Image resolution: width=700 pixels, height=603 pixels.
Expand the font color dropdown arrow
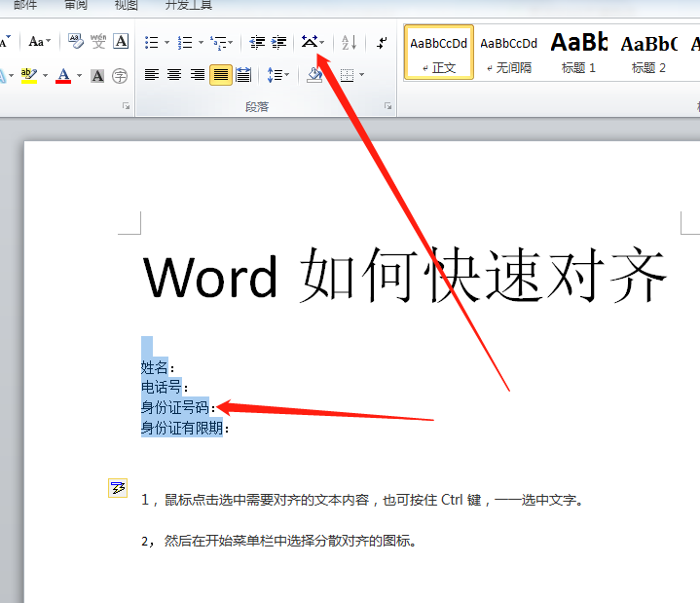[80, 75]
